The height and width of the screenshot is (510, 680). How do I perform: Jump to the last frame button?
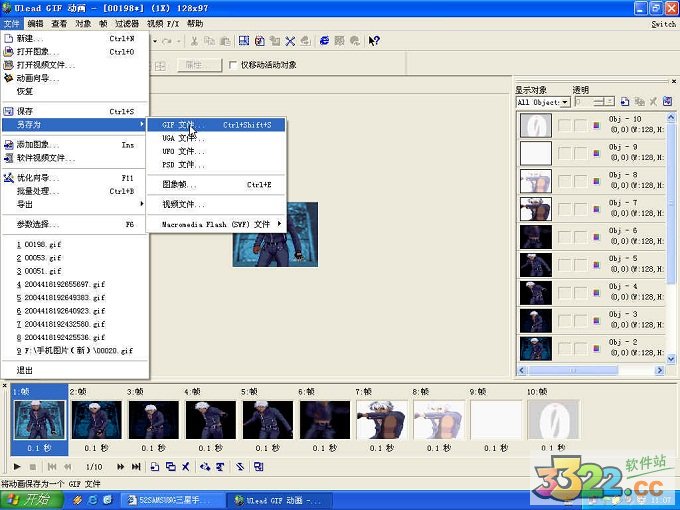134,467
